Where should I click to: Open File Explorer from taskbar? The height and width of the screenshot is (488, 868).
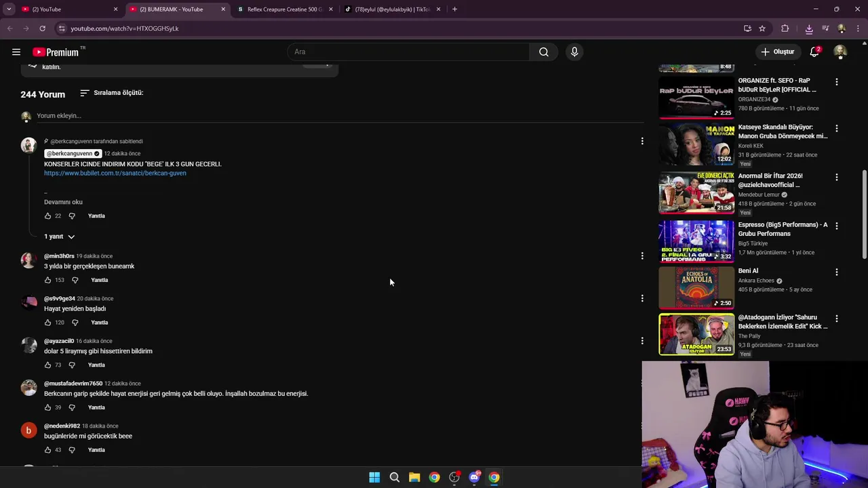414,477
